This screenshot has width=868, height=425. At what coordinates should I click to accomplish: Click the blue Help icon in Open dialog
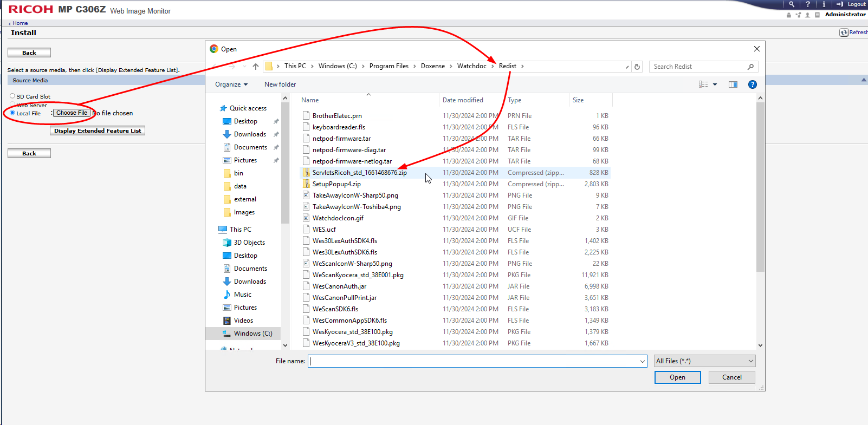[x=752, y=84]
